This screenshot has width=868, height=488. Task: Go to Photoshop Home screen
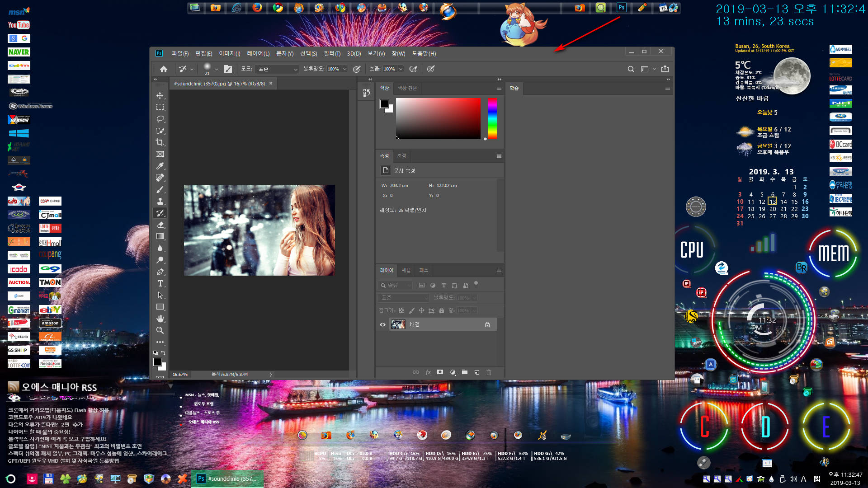(x=164, y=69)
